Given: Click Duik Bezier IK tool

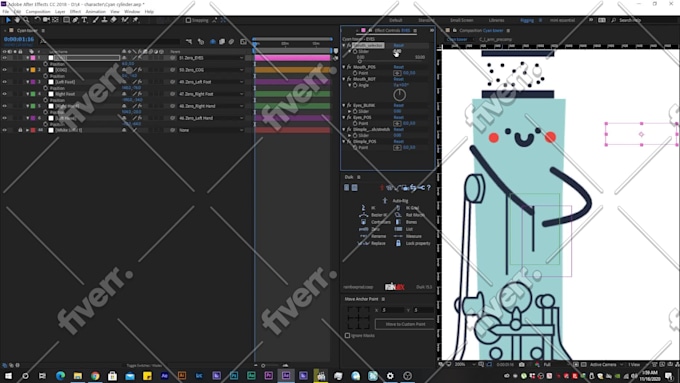Looking at the screenshot, I should coord(363,215).
